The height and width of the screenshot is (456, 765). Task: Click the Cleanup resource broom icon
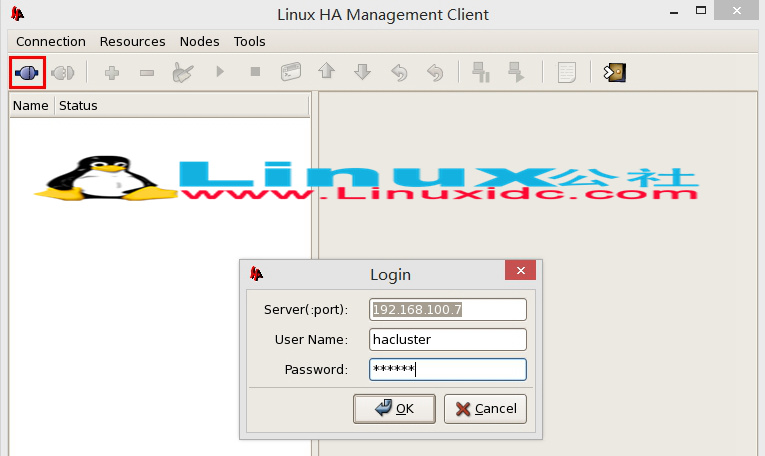183,72
